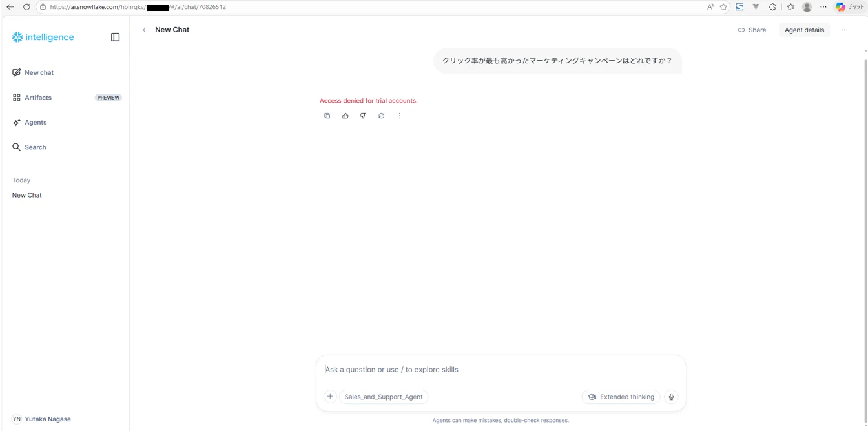Image resolution: width=868 pixels, height=431 pixels.
Task: Open the Sales_and_Support_Agent selector
Action: point(384,397)
